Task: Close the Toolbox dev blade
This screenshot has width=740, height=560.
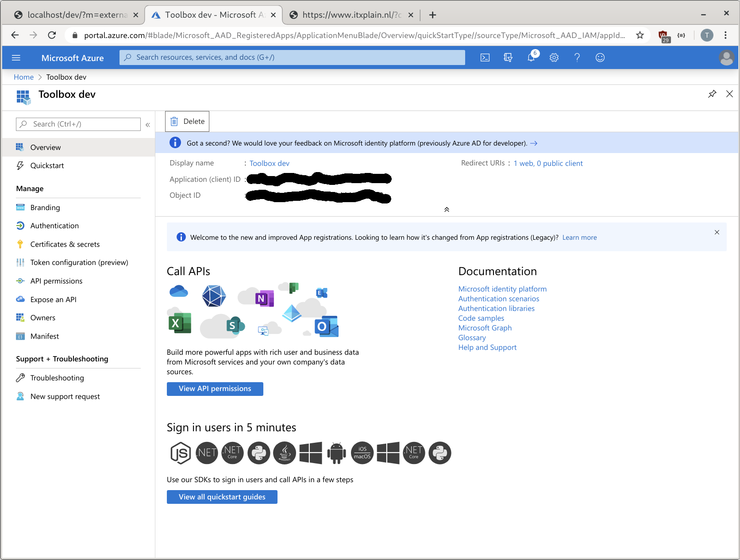Action: (729, 94)
